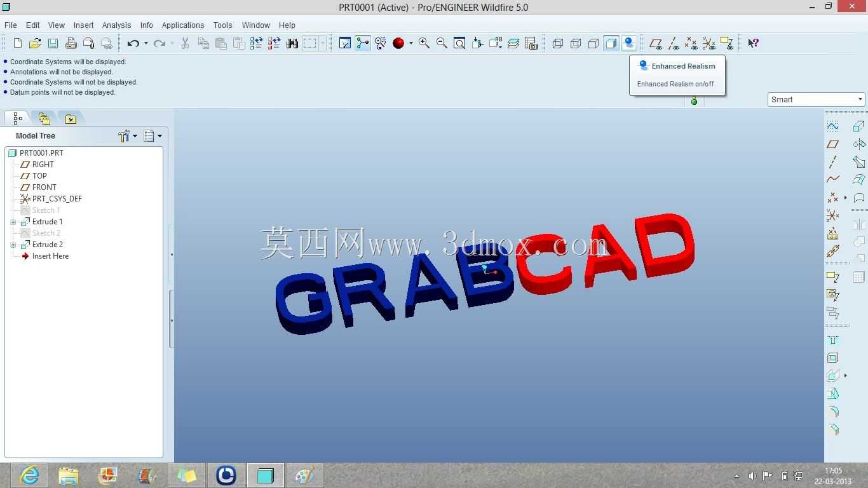This screenshot has width=868, height=488.
Task: Select the Extrude tool
Action: point(859,126)
